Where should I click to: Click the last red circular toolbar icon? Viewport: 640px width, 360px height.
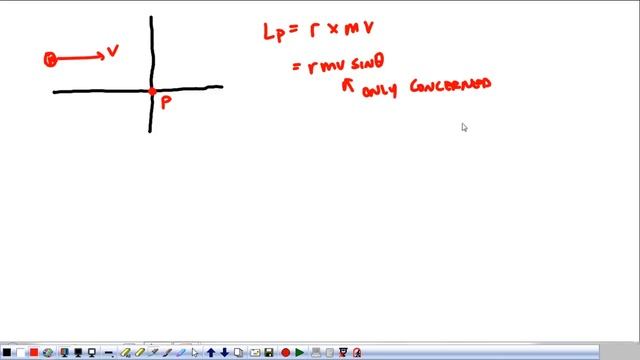click(x=357, y=352)
